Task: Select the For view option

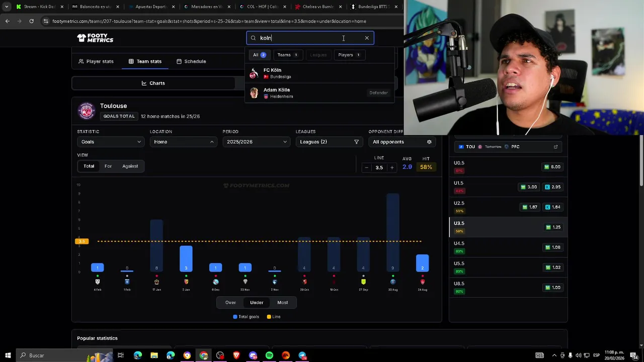Action: coord(108,166)
